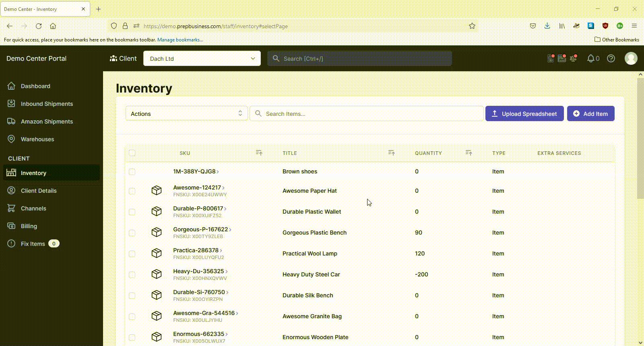
Task: Open the Billing sidebar item
Action: 29,226
